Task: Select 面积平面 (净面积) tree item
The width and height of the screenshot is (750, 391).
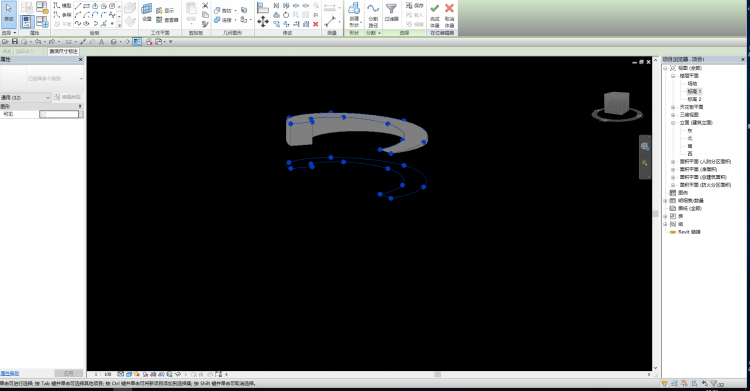Action: pyautogui.click(x=698, y=169)
